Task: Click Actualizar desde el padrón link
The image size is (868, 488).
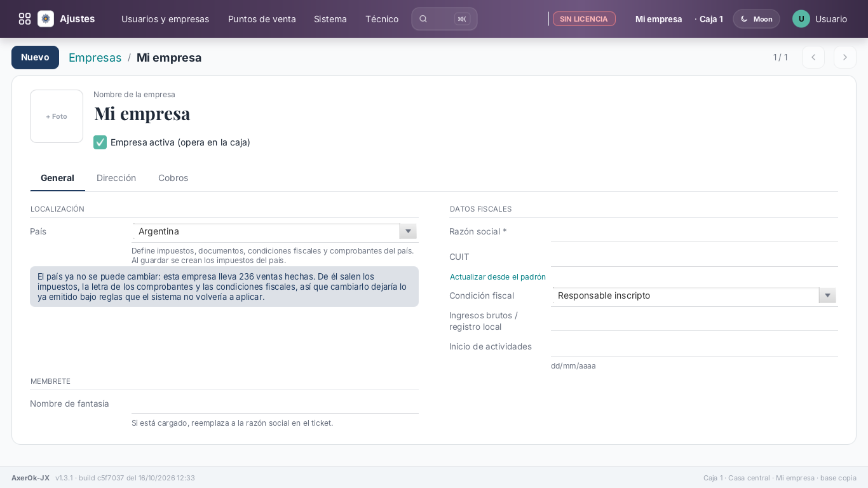Action: pos(498,277)
